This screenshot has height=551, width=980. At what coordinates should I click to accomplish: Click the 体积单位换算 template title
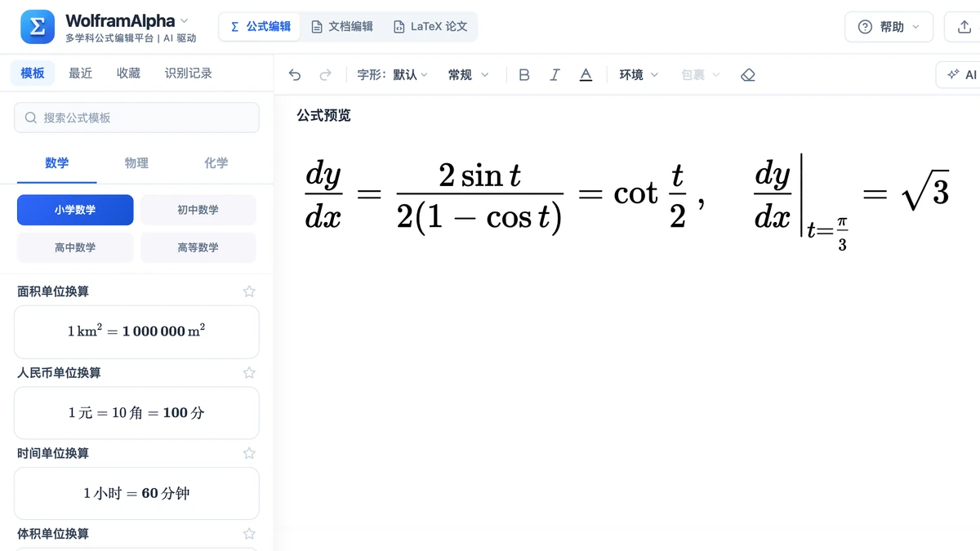pyautogui.click(x=53, y=534)
